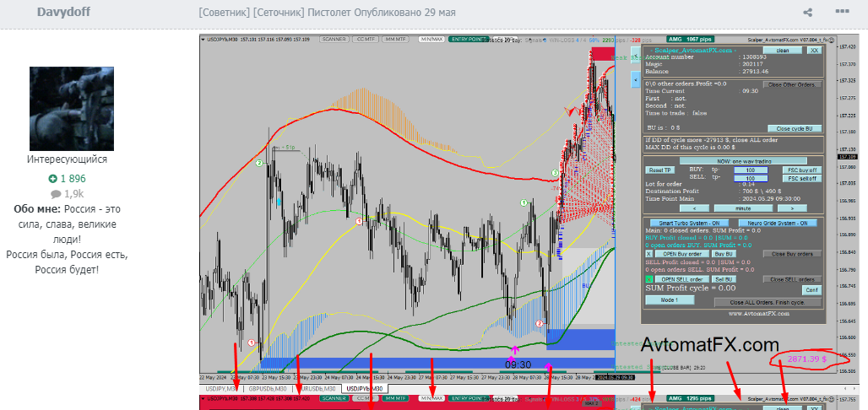Click Close ALL Orders. Finish cycle. button

pos(768,302)
